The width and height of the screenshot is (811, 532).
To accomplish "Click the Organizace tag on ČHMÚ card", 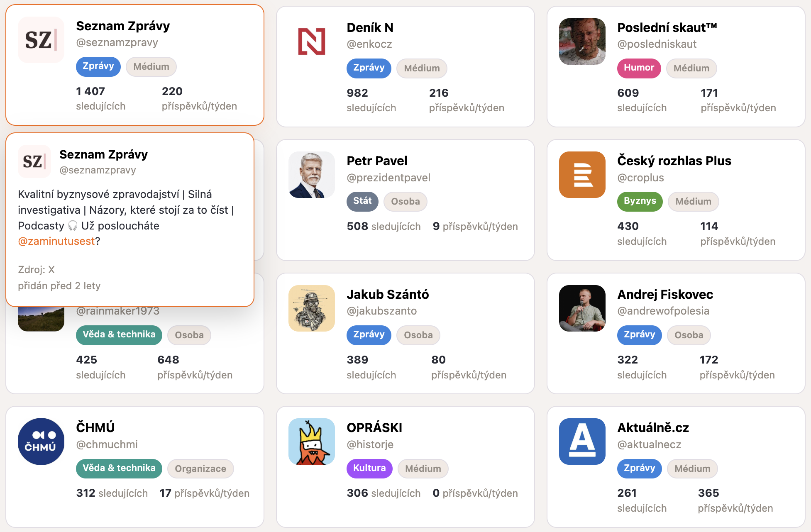I will click(x=200, y=469).
